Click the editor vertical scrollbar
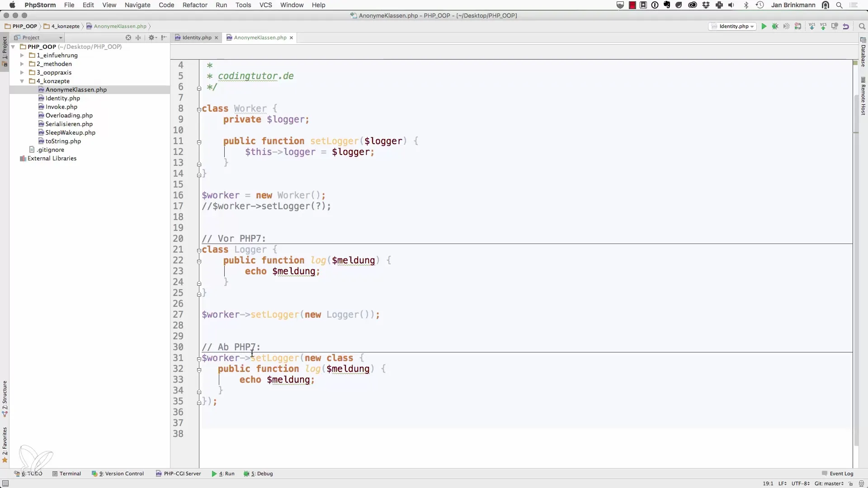This screenshot has width=868, height=488. click(x=856, y=271)
